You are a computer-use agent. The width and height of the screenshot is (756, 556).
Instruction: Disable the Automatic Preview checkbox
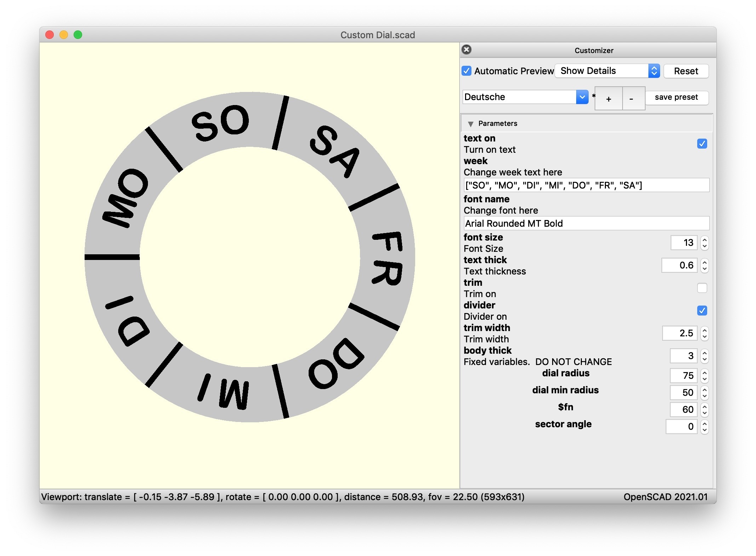[x=466, y=71]
